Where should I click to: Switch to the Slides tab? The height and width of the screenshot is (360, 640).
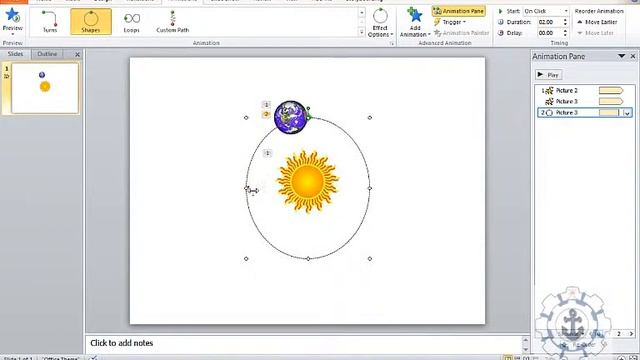16,54
